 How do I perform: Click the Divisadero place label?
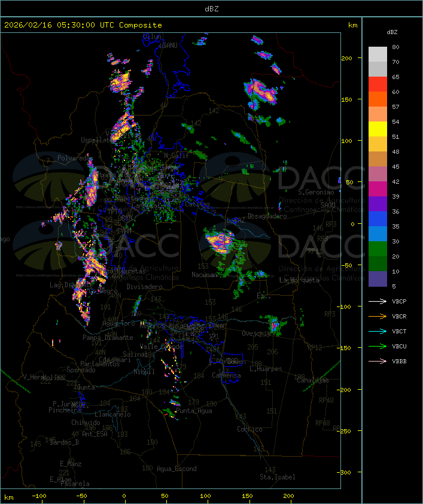(x=145, y=286)
